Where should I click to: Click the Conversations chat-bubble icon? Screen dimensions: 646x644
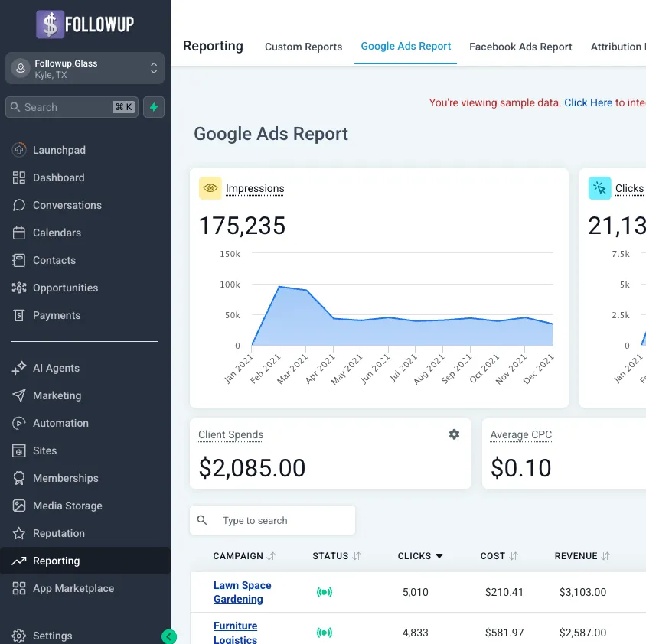coord(19,205)
